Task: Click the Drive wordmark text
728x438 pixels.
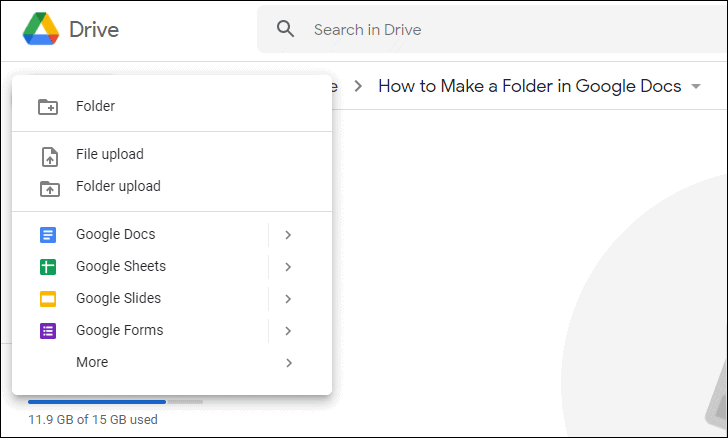Action: [94, 30]
